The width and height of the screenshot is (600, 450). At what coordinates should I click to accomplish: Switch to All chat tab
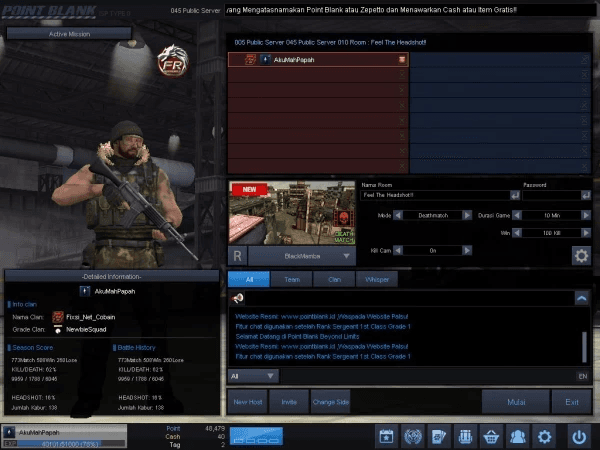(249, 279)
